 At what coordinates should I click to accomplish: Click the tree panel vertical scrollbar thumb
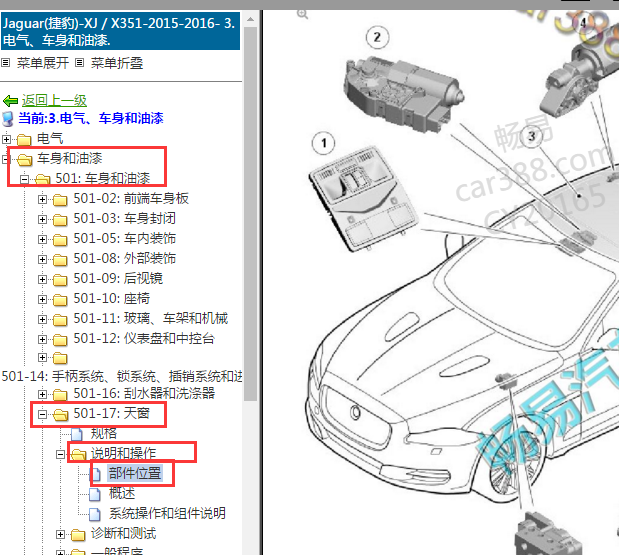click(x=250, y=214)
